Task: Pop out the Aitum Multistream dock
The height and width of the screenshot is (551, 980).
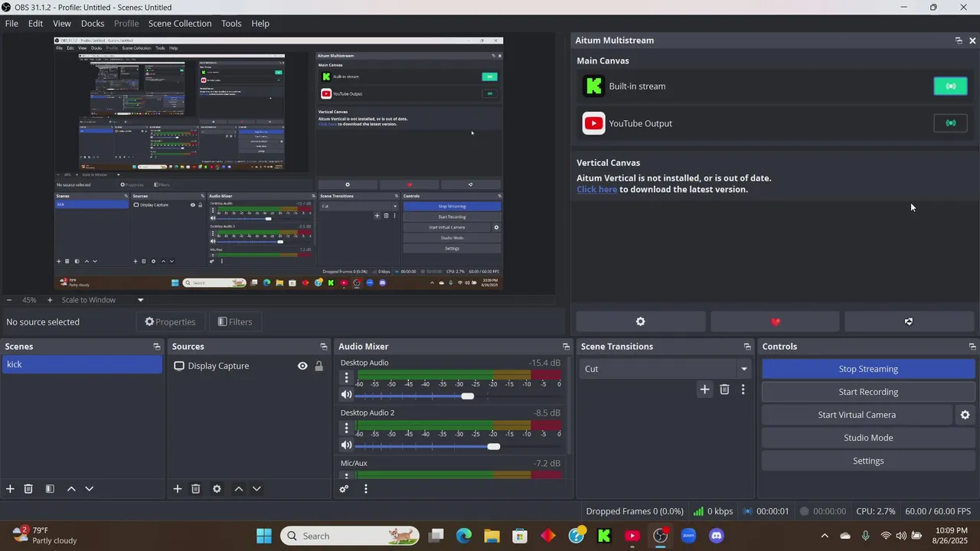Action: point(959,41)
